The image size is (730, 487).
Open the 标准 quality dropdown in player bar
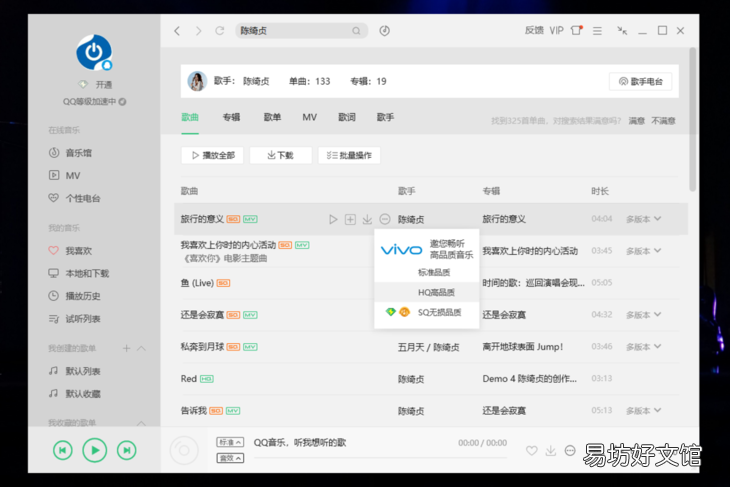tap(230, 442)
